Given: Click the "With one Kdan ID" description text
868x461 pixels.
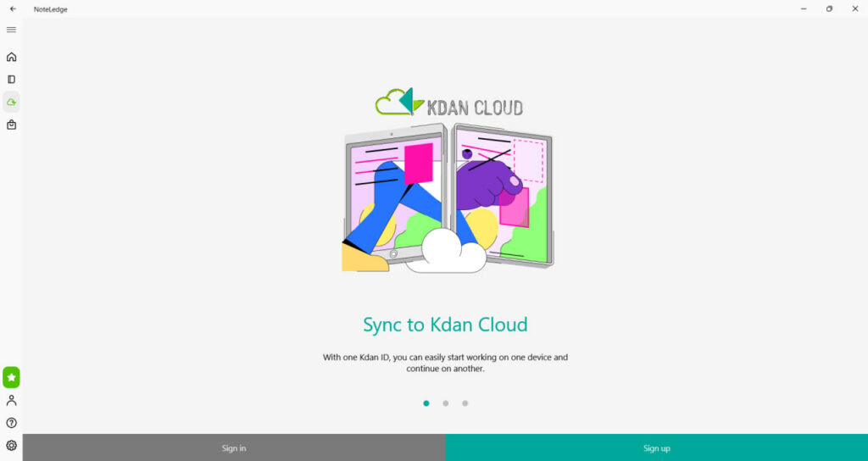Looking at the screenshot, I should click(x=445, y=363).
